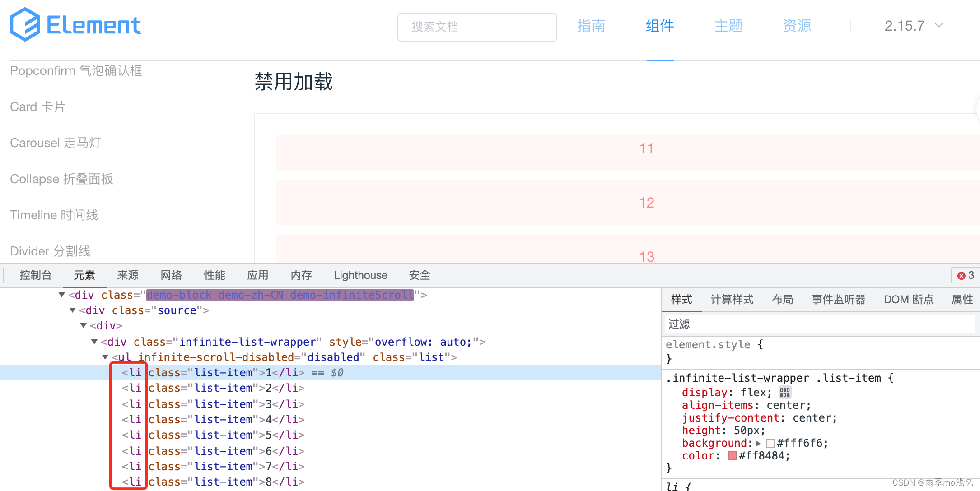This screenshot has height=491, width=980.
Task: Switch to the 控制台 devtools tab
Action: pos(36,275)
